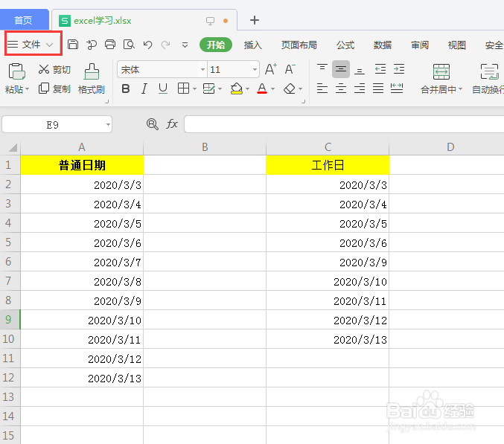Toggle Bold formatting
The height and width of the screenshot is (444, 504).
(x=126, y=89)
